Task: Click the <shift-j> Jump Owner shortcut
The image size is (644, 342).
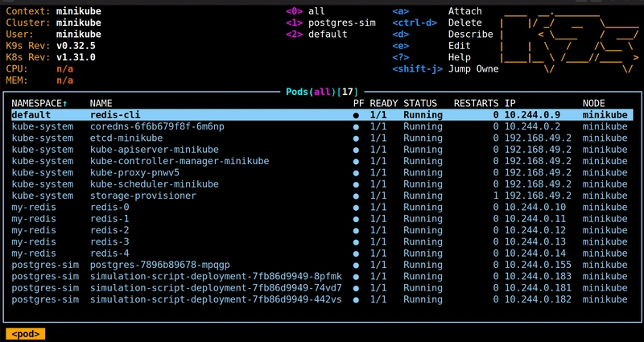Action: click(446, 68)
